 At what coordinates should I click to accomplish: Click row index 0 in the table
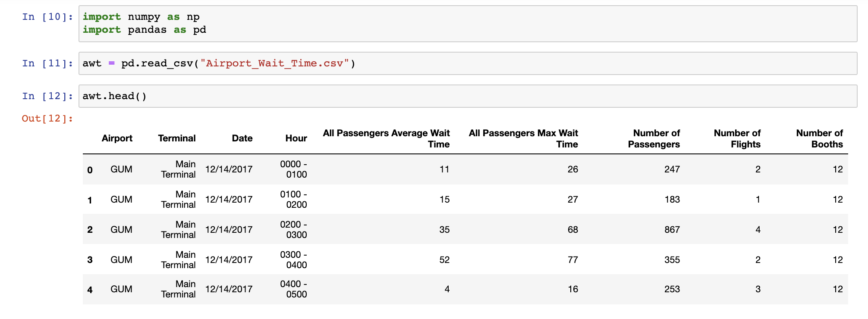coord(90,170)
